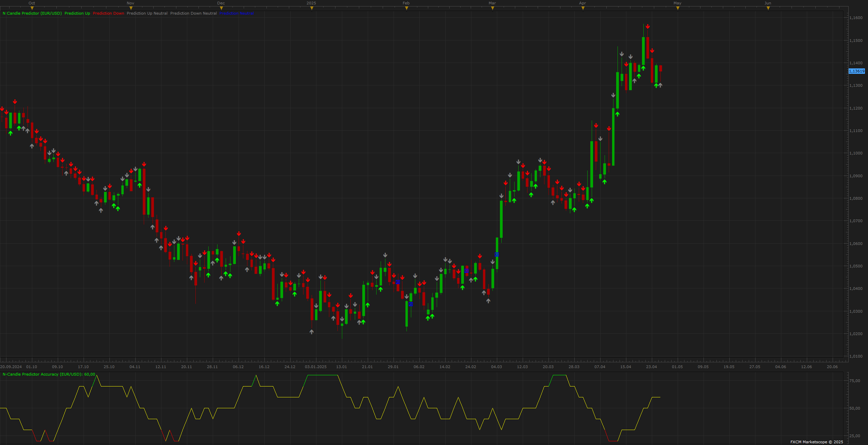Click the May month marker triangle
Viewport: 868px width, 445px height.
(678, 8)
